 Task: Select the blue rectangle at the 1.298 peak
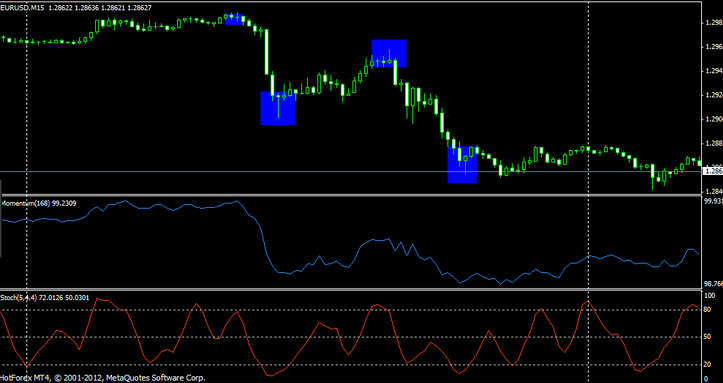[x=234, y=19]
